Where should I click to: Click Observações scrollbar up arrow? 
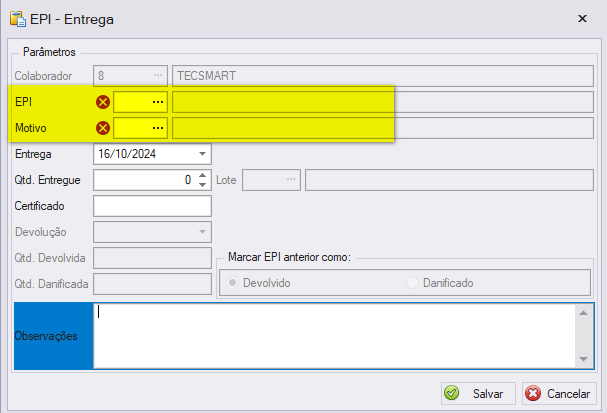[583, 313]
